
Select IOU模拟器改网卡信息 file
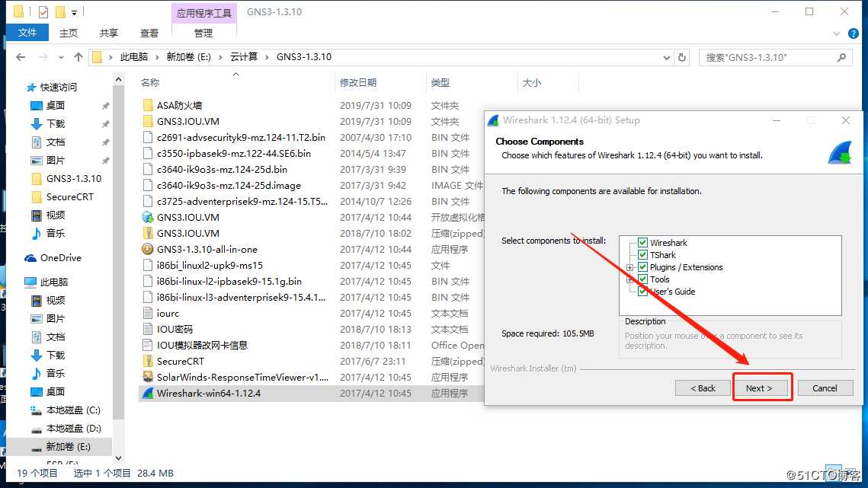(x=202, y=345)
